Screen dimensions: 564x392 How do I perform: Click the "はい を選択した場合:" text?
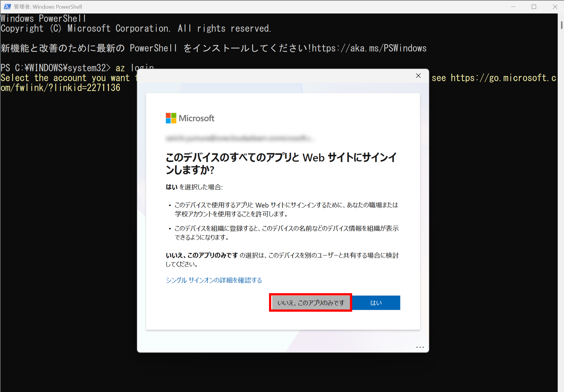(x=194, y=187)
